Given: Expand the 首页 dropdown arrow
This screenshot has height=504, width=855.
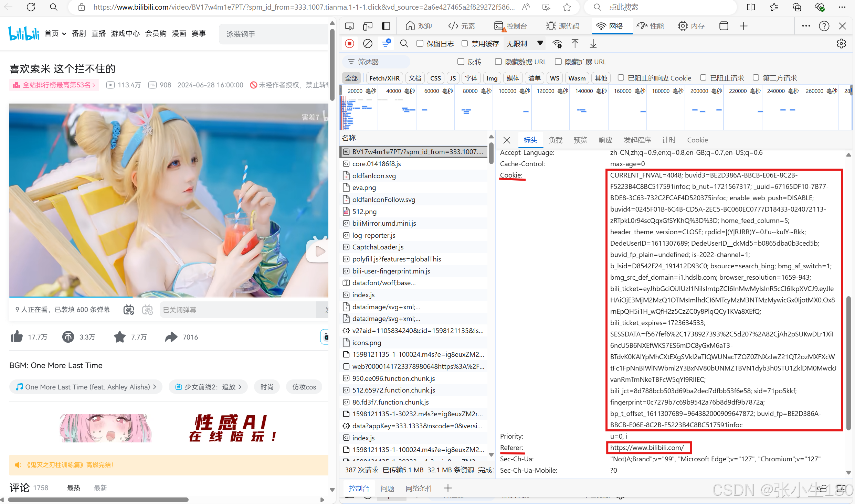Looking at the screenshot, I should click(64, 34).
